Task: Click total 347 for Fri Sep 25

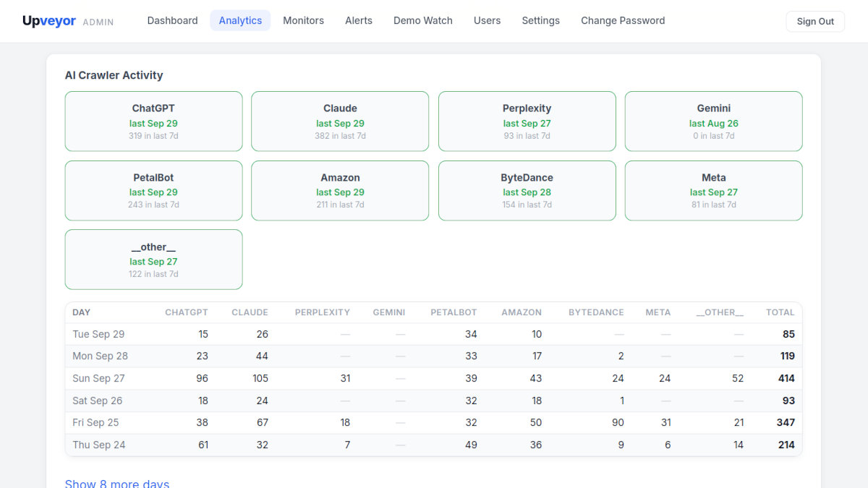Action: point(786,422)
